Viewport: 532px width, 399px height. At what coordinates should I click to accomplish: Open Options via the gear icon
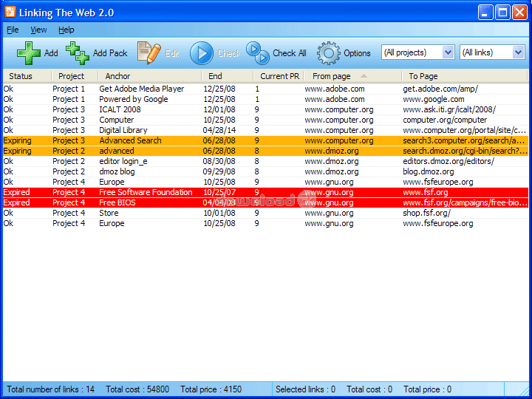click(328, 53)
